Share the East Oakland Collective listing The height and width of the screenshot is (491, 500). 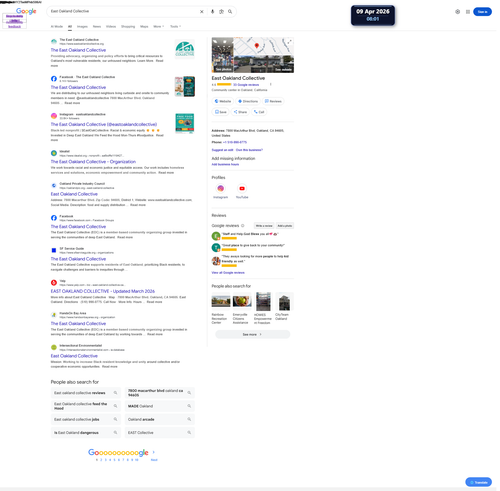pyautogui.click(x=240, y=112)
